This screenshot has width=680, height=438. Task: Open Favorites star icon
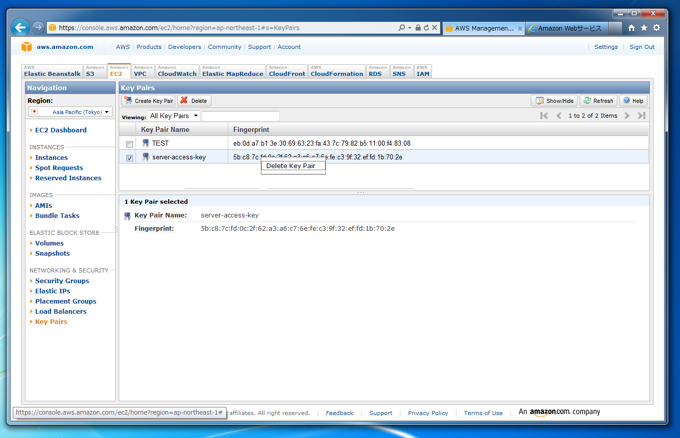[644, 28]
